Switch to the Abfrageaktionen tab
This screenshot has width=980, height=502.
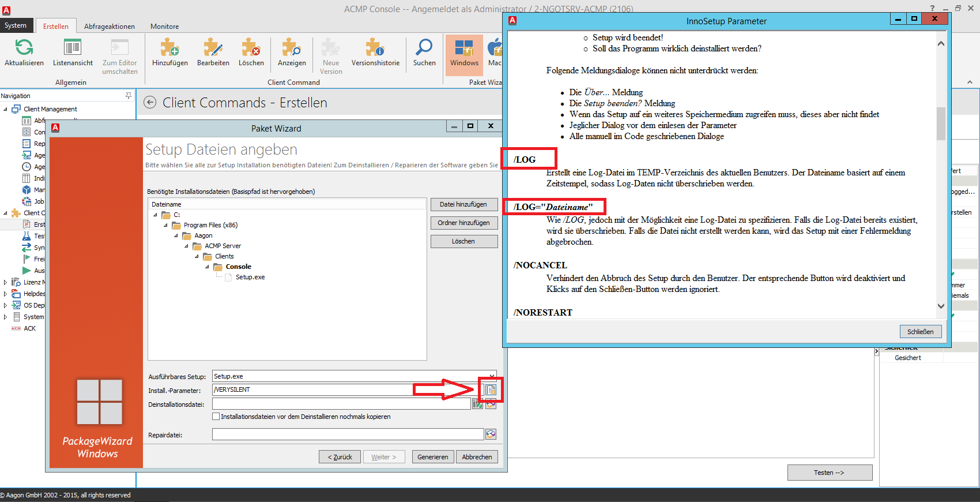pos(110,26)
